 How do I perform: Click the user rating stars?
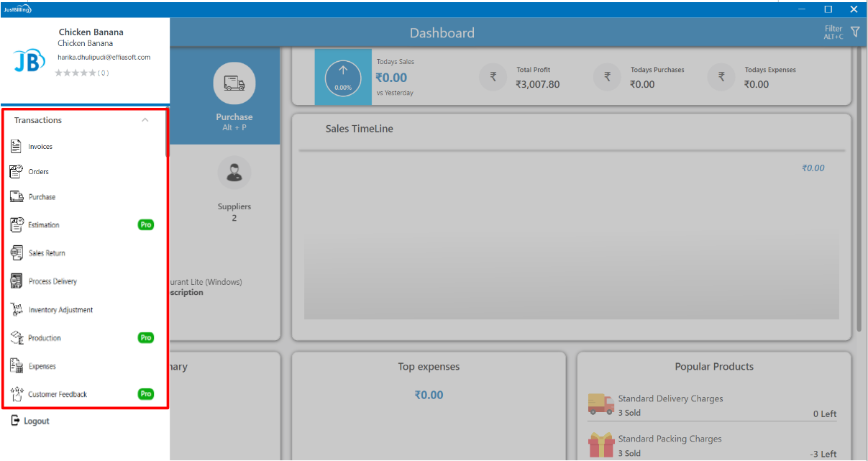[x=76, y=73]
